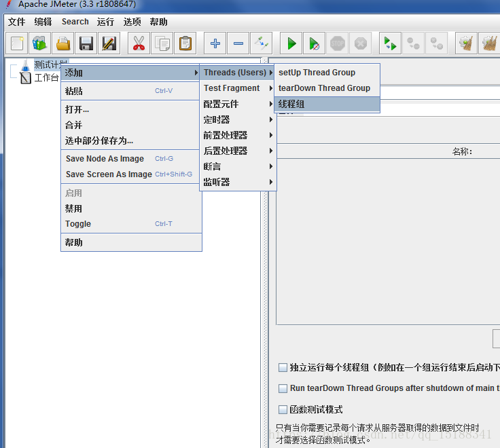Expand Threads (Users) submenu
The width and height of the screenshot is (500, 448).
(238, 73)
